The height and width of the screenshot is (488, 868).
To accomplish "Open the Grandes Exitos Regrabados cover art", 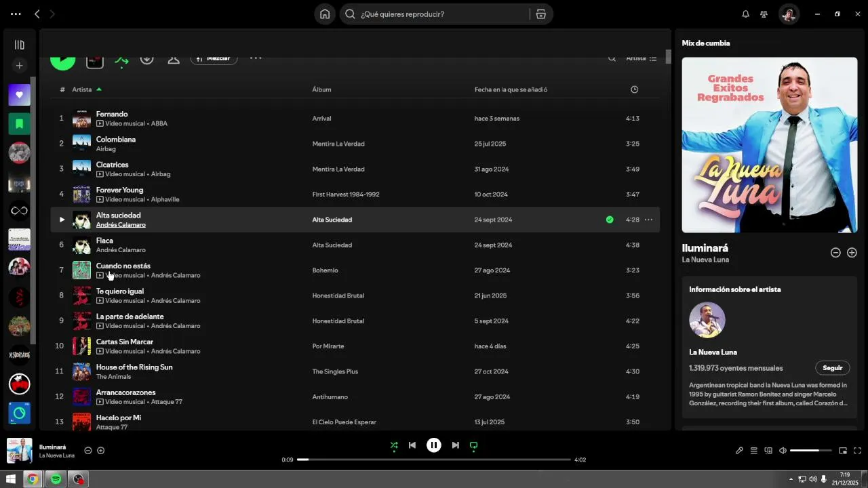I will click(770, 145).
